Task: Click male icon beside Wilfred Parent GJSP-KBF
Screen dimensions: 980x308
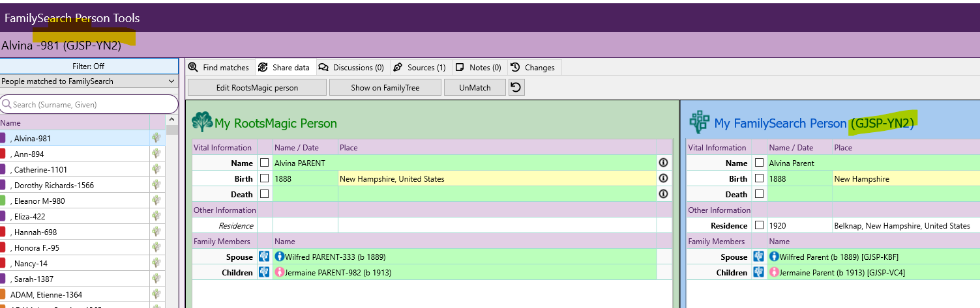Action: click(x=775, y=257)
